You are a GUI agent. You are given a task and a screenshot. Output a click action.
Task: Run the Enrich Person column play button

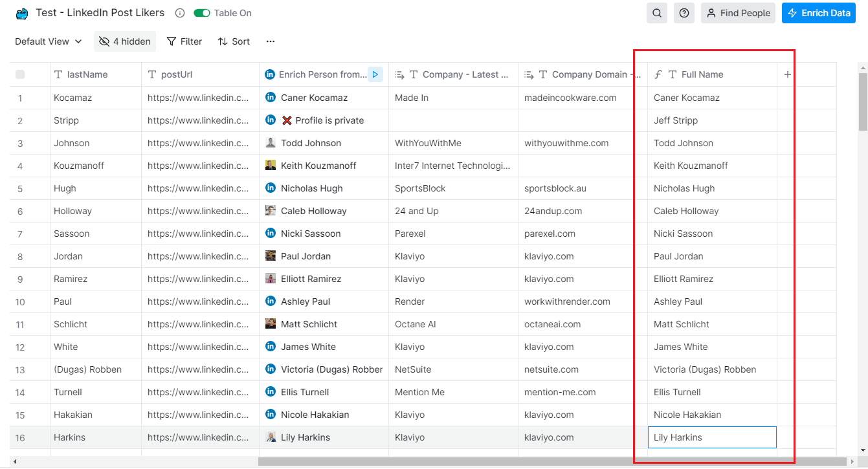pos(375,74)
